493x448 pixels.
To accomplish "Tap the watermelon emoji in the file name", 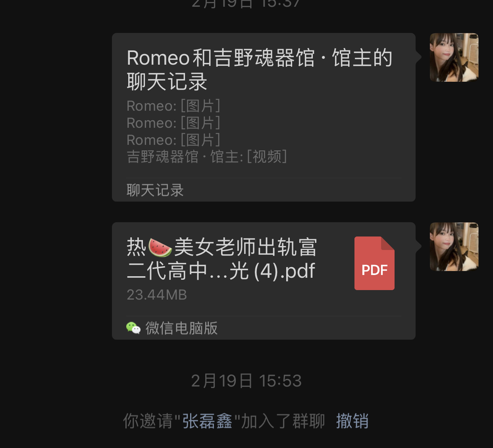I will click(x=160, y=248).
